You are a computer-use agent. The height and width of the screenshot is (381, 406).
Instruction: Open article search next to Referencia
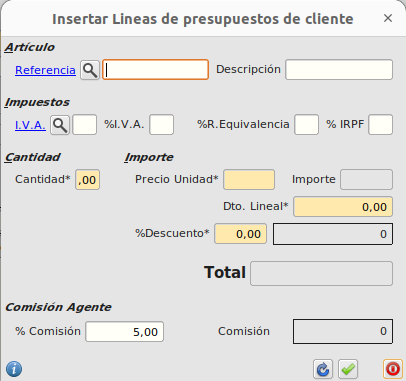(x=90, y=70)
